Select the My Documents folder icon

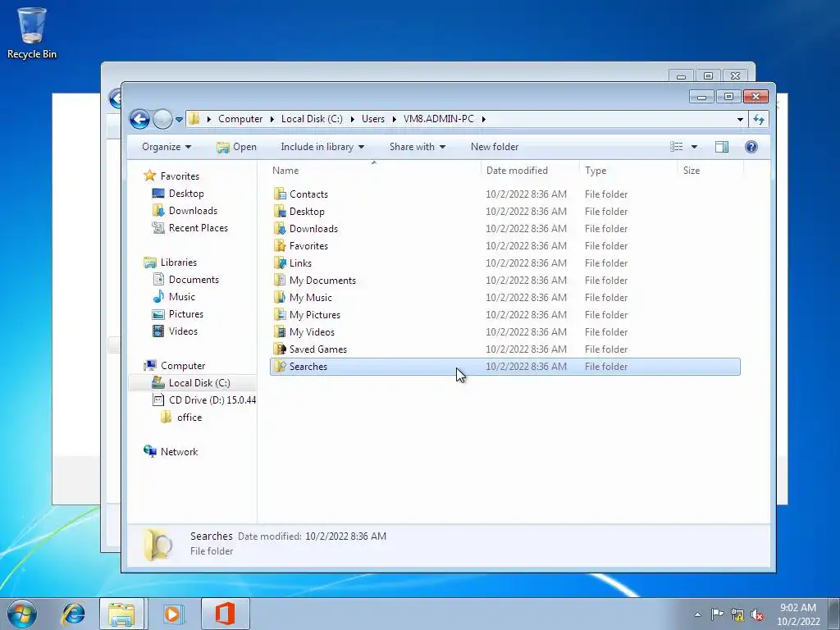point(280,280)
